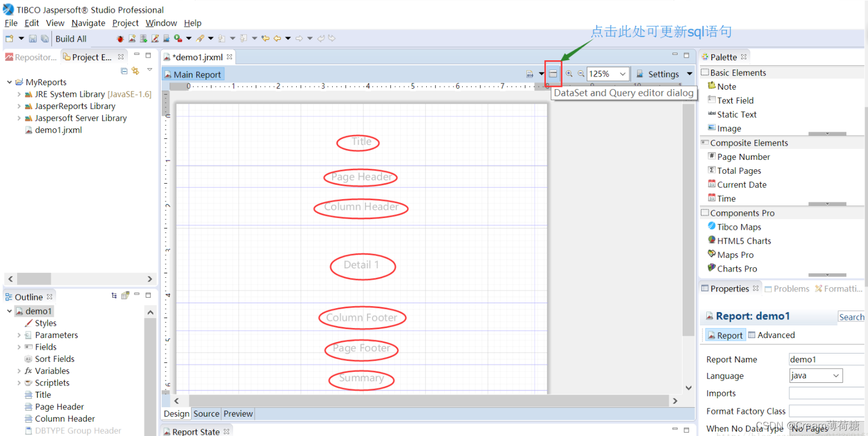Screen dimensions: 868x436
Task: Click the red bug debug icon
Action: click(x=120, y=39)
